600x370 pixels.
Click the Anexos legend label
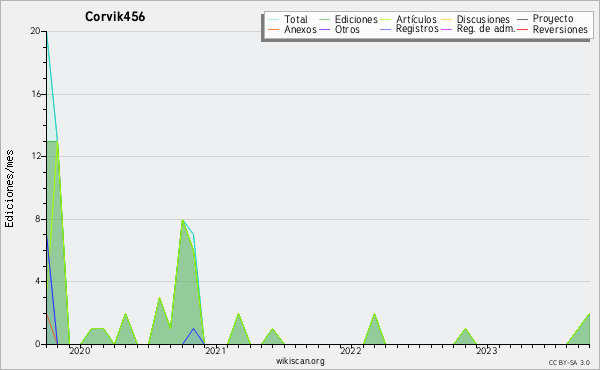(300, 30)
